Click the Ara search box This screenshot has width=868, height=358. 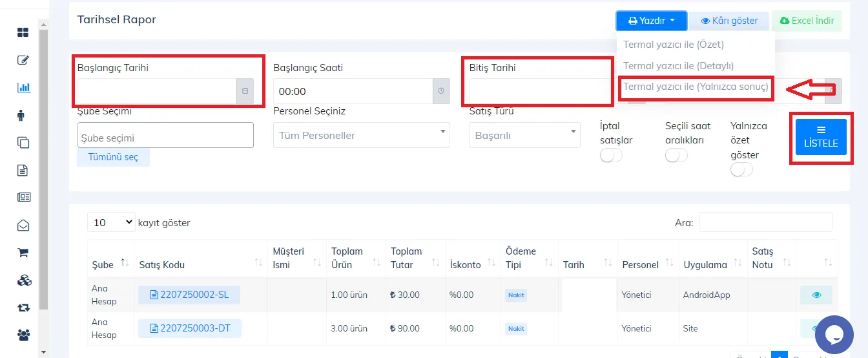(x=765, y=222)
